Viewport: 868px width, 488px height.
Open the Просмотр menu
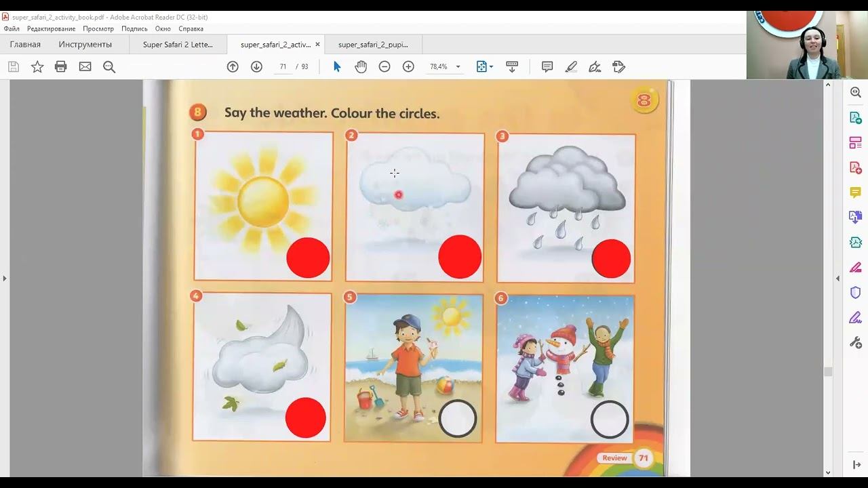coord(98,28)
